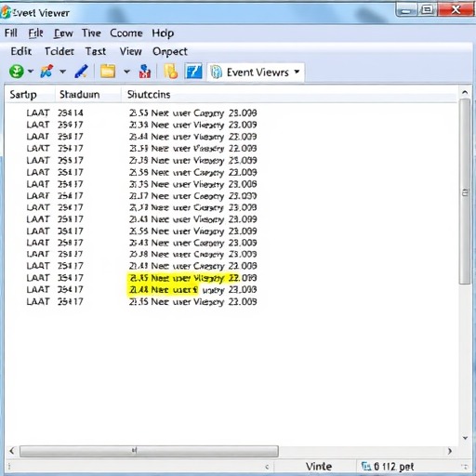Viewport: 476px width, 476px height.
Task: Expand the dropdown arrow beside the globe icon
Action: point(31,72)
